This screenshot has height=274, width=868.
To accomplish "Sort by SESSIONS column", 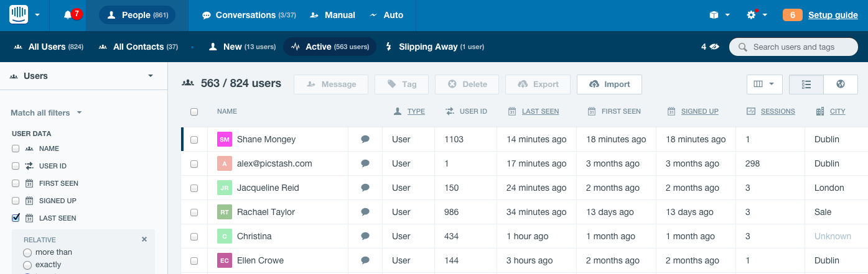I will (778, 111).
